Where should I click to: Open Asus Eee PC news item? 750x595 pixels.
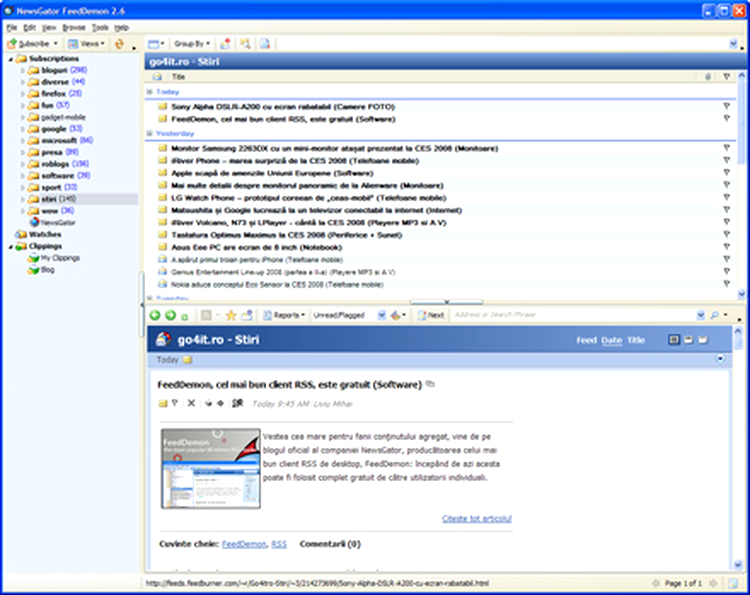(x=256, y=247)
